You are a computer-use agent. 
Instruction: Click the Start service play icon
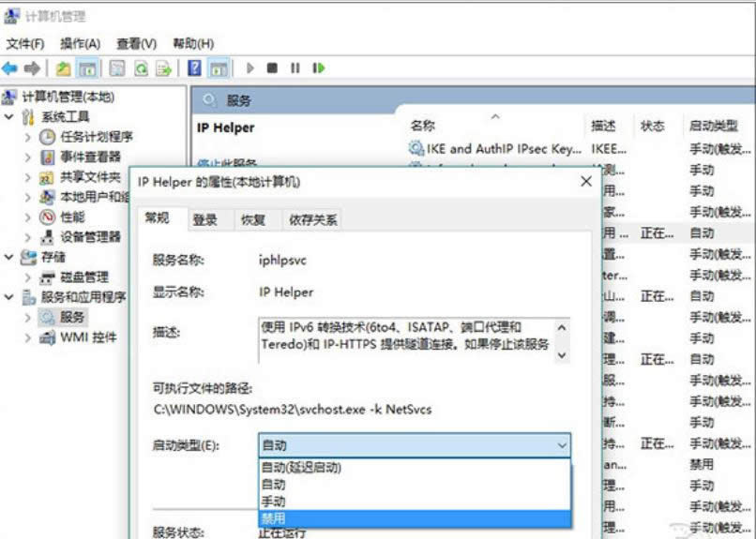pos(249,68)
